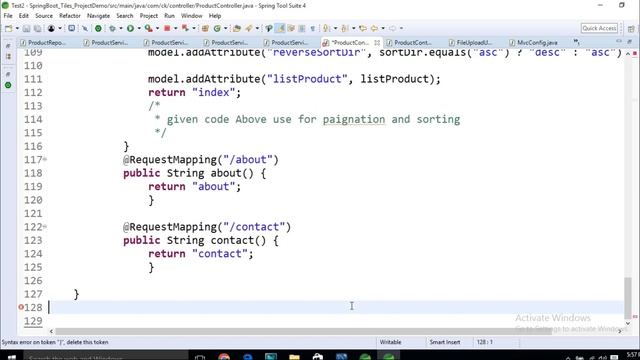Toggle the Mark Occurrences highlighter icon

click(280, 28)
